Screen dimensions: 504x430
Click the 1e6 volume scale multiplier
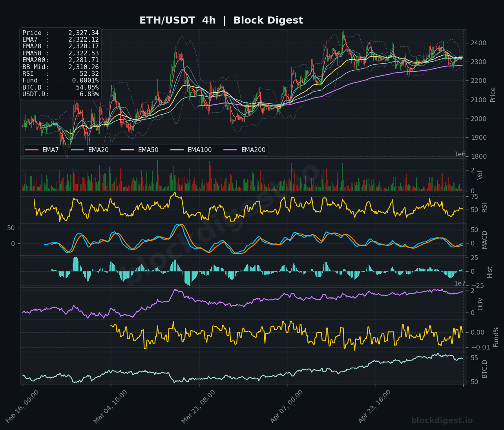tap(460, 154)
